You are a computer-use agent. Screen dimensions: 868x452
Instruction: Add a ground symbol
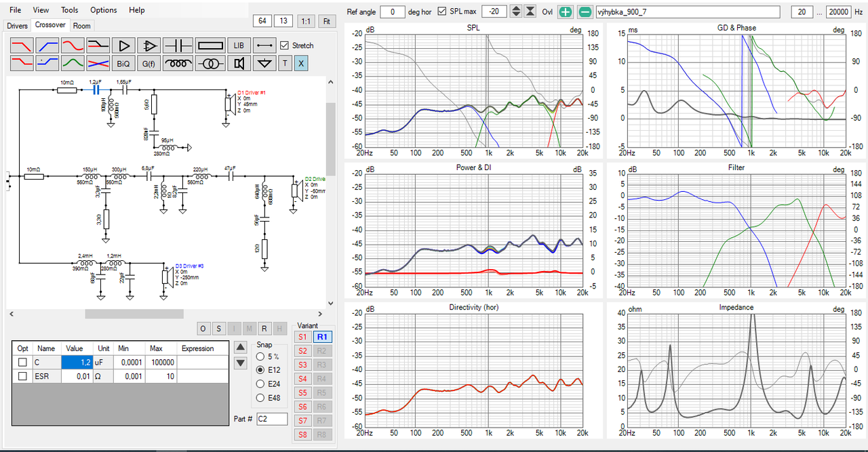[264, 63]
